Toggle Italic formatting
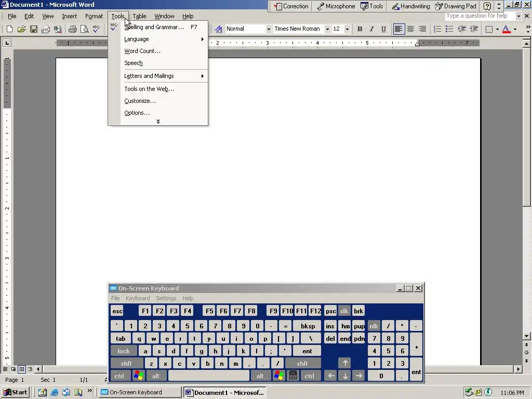 (371, 29)
